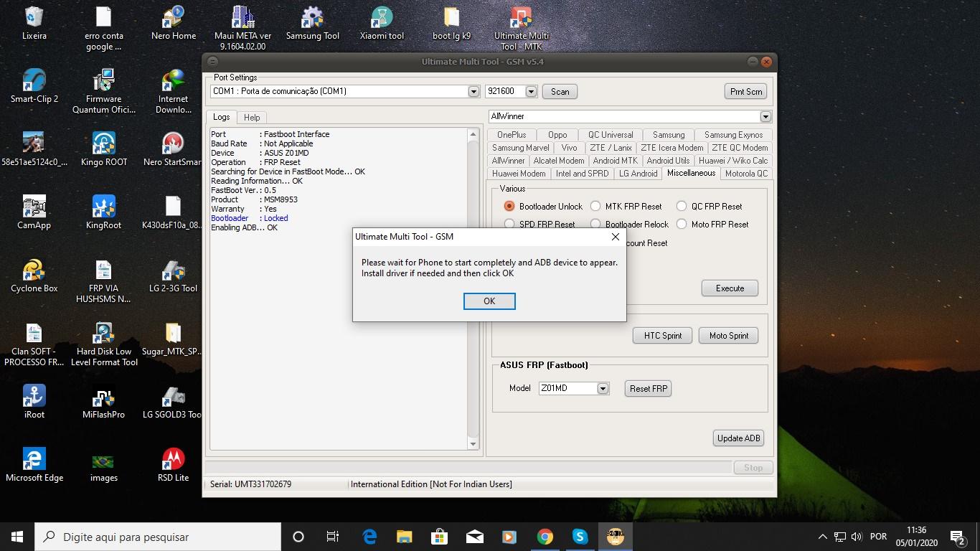Launch Nero StartSmart desktop icon
The width and height of the screenshot is (980, 551).
[x=172, y=149]
